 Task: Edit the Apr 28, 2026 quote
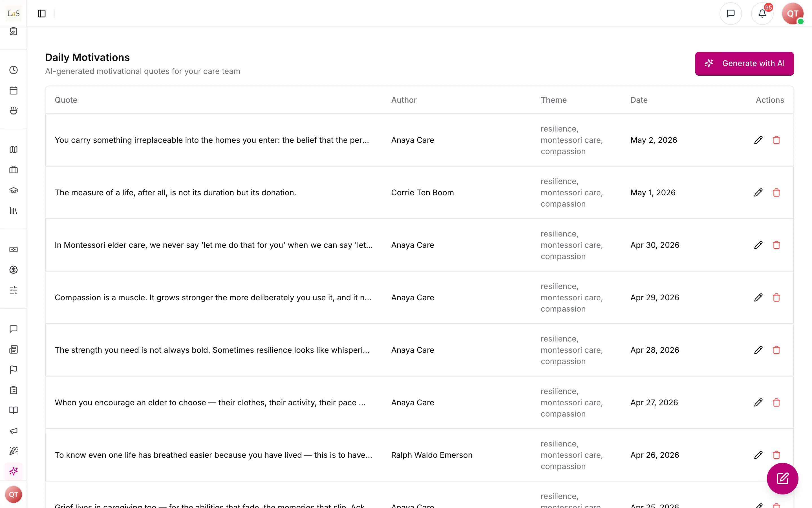(758, 350)
